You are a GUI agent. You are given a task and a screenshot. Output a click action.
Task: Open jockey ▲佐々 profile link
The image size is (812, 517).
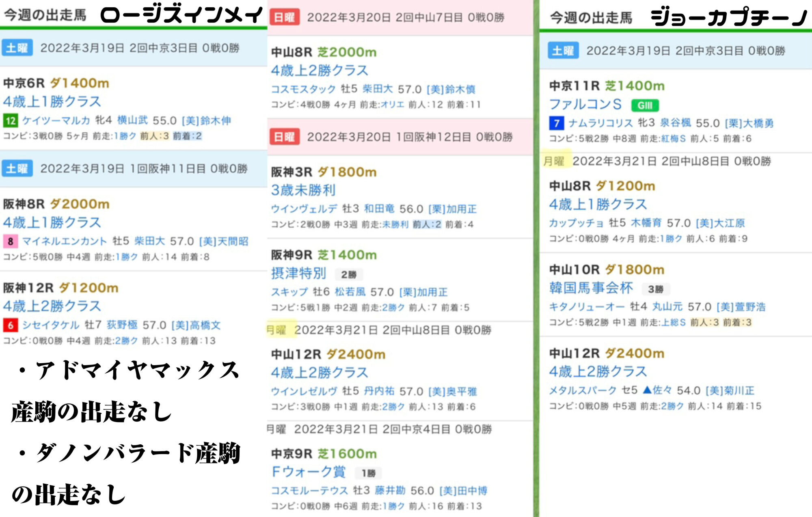(657, 390)
